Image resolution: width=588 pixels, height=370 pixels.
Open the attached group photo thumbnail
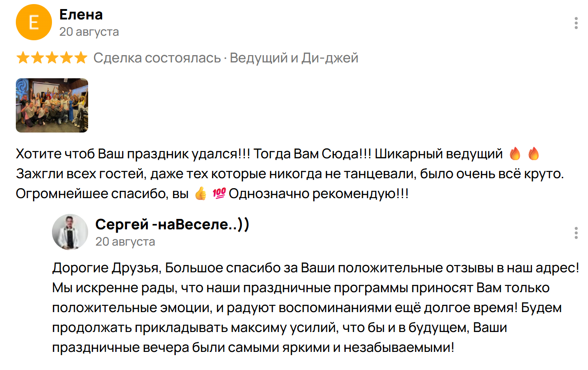coord(52,105)
